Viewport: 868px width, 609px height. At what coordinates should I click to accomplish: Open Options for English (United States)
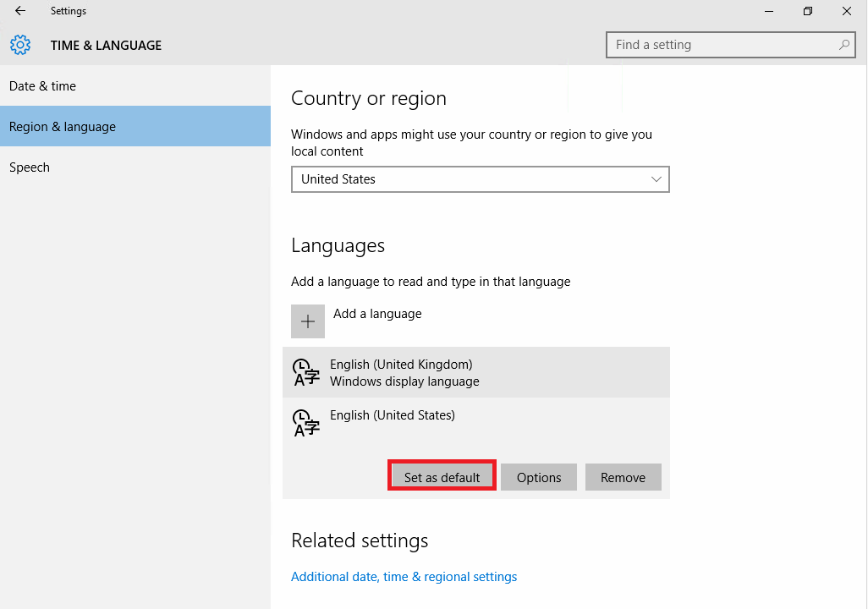[x=539, y=477]
